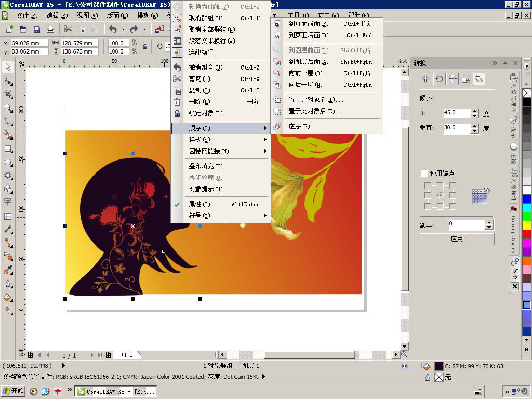532x399 pixels.
Task: Click the Cut scissors toolbar icon
Action: tap(68, 30)
